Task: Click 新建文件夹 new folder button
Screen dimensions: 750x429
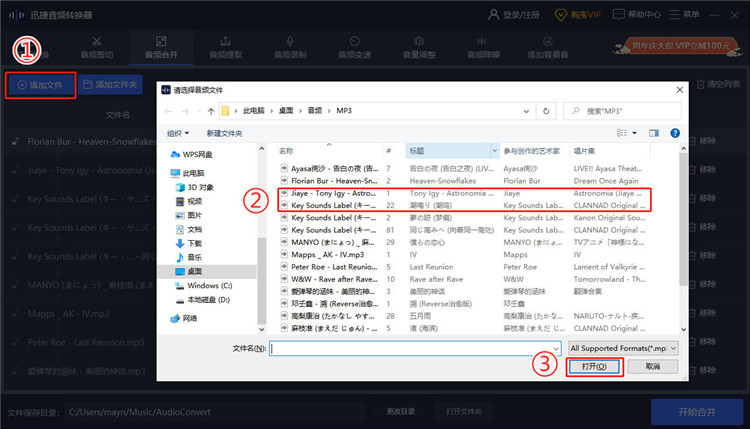Action: click(224, 133)
